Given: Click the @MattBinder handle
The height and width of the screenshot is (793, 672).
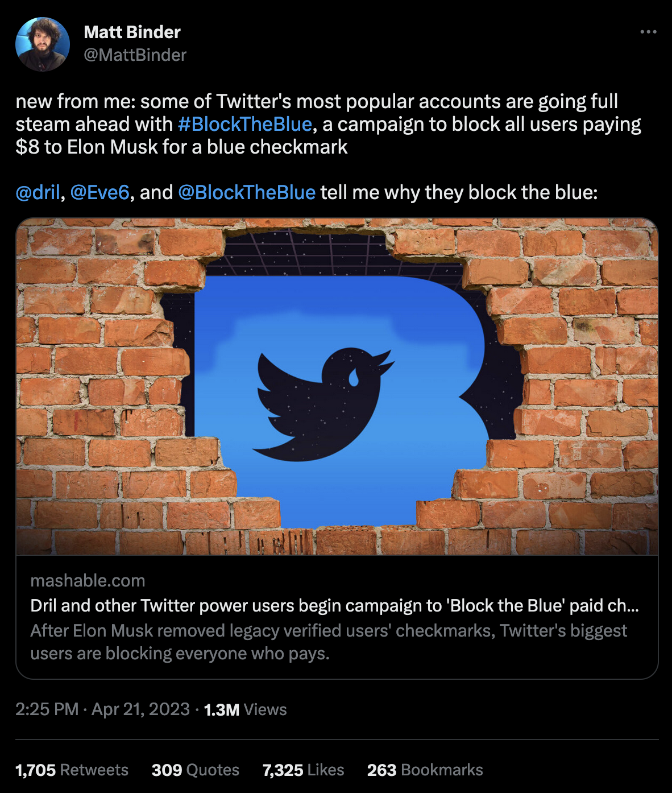Looking at the screenshot, I should point(135,56).
